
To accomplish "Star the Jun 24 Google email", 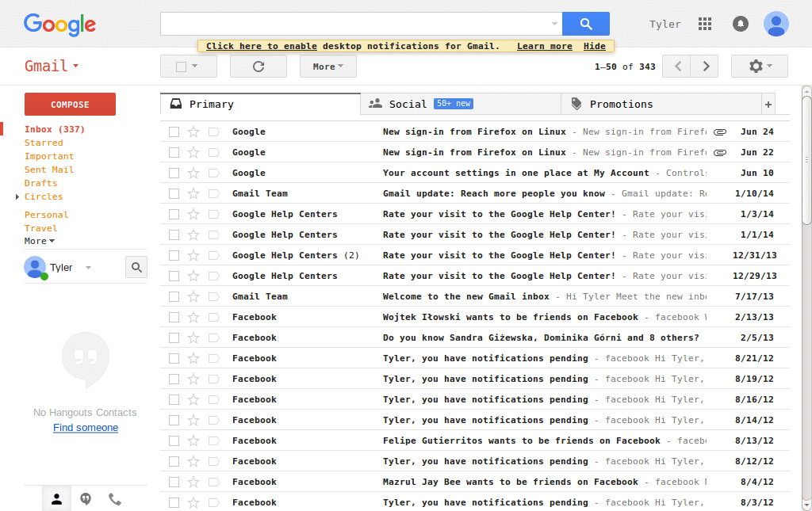I will tap(193, 132).
